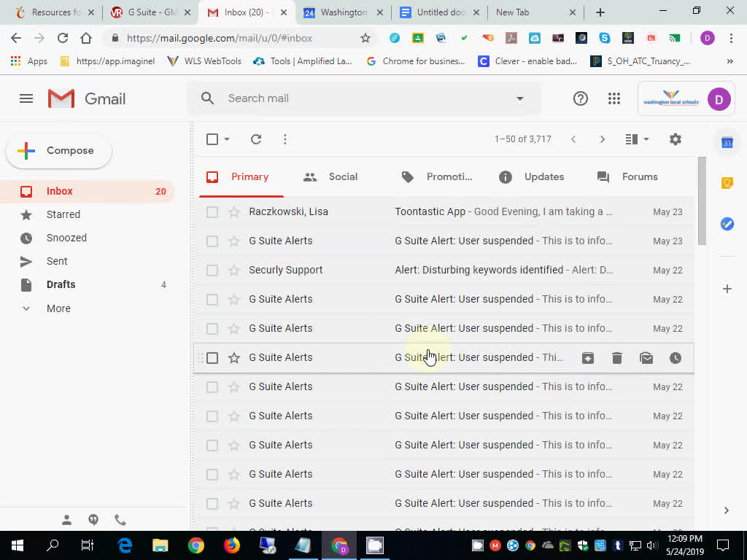Archive the hovered G Suite Alert email
The height and width of the screenshot is (560, 747).
(x=588, y=357)
